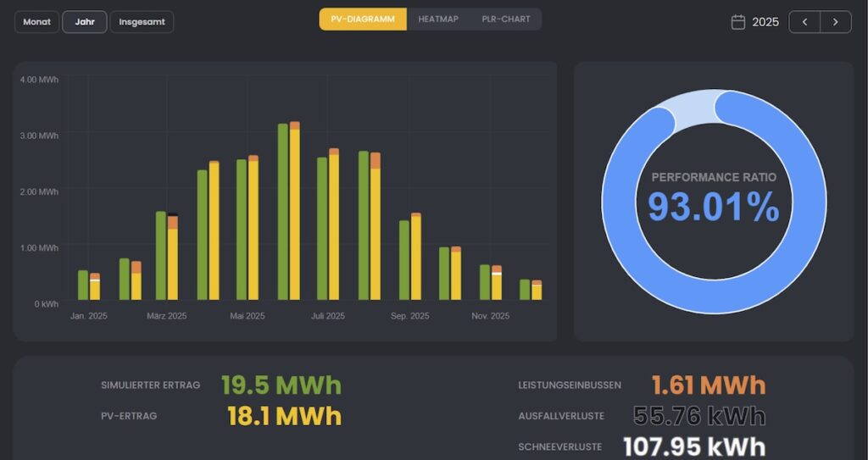Click the orange segment on August bar

pos(376,160)
